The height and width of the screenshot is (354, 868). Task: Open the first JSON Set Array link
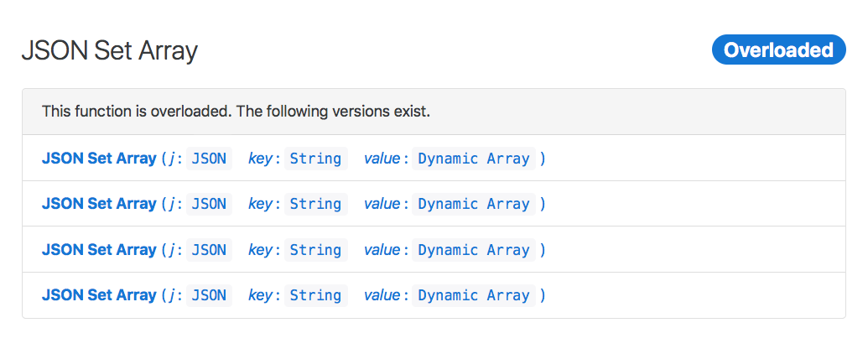[x=99, y=159]
